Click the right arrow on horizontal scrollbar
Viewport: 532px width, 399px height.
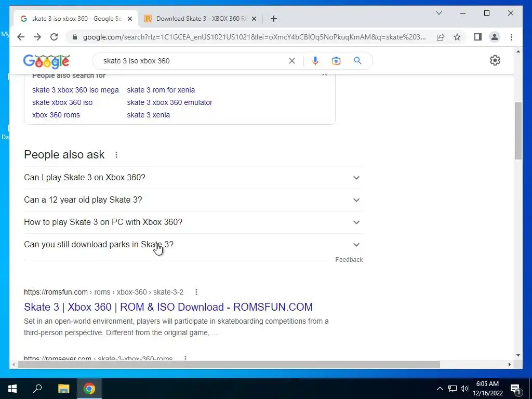[509, 365]
